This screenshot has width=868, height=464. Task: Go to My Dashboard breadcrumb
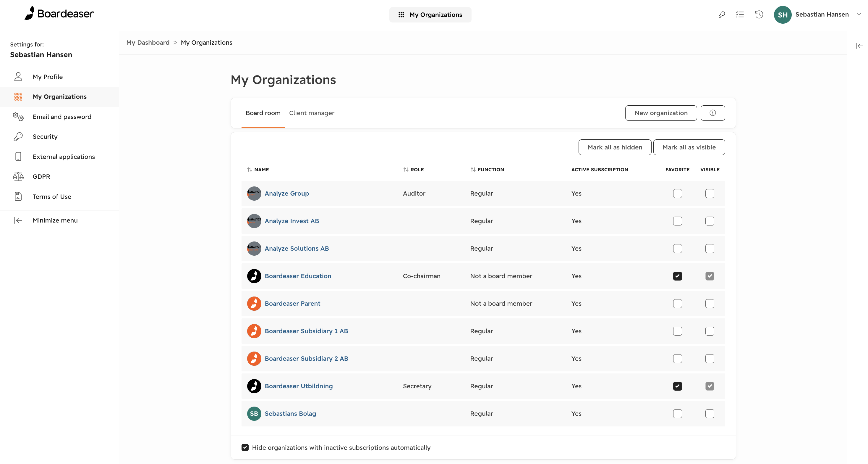(148, 43)
